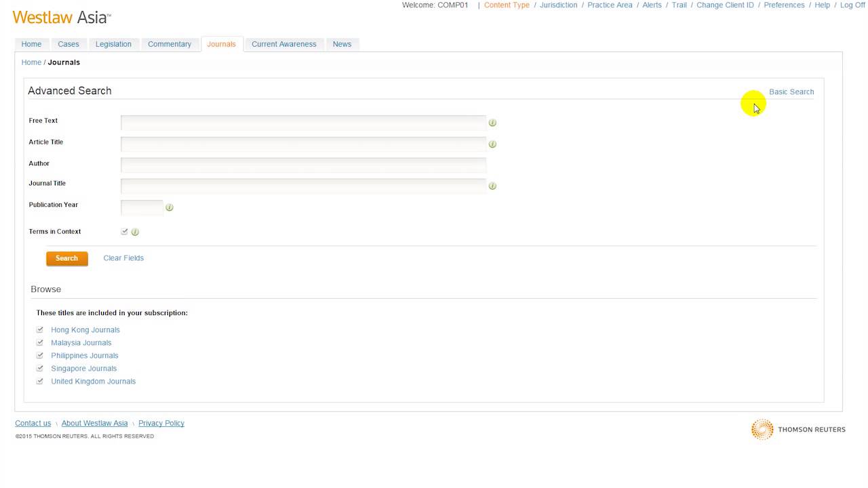Image resolution: width=868 pixels, height=488 pixels.
Task: Open Philippines Journals link
Action: click(85, 356)
